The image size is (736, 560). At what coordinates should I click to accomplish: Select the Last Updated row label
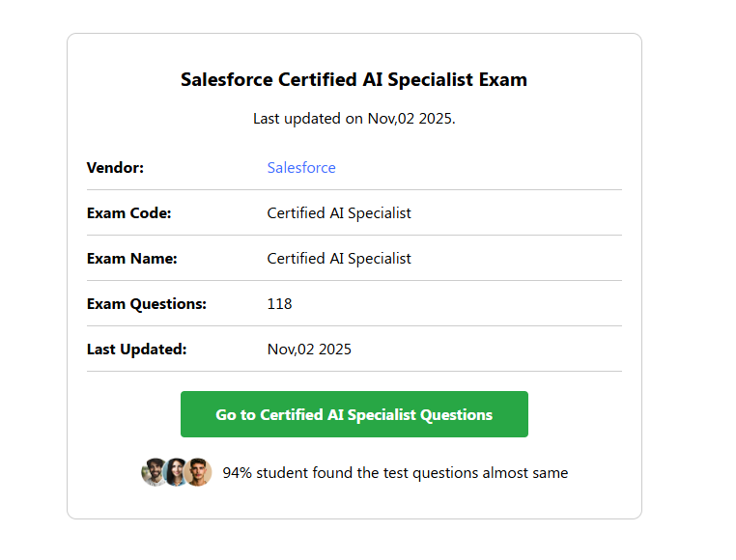click(x=136, y=350)
